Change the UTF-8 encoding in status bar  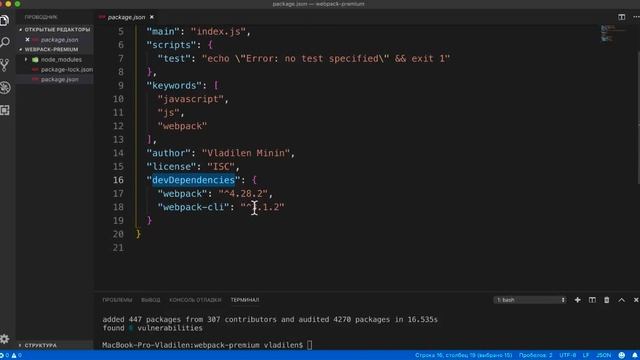pos(568,356)
